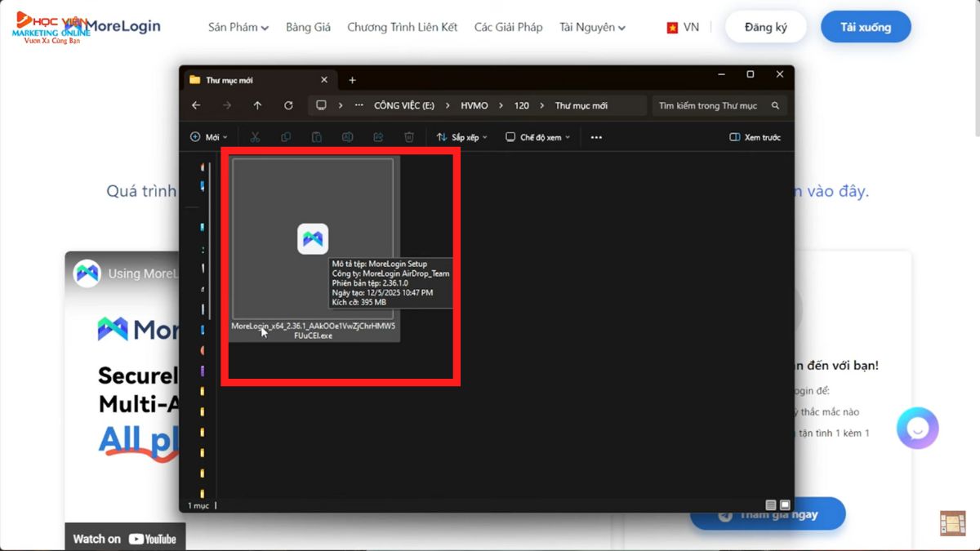Open Các Giải Pháp menu item

click(509, 27)
